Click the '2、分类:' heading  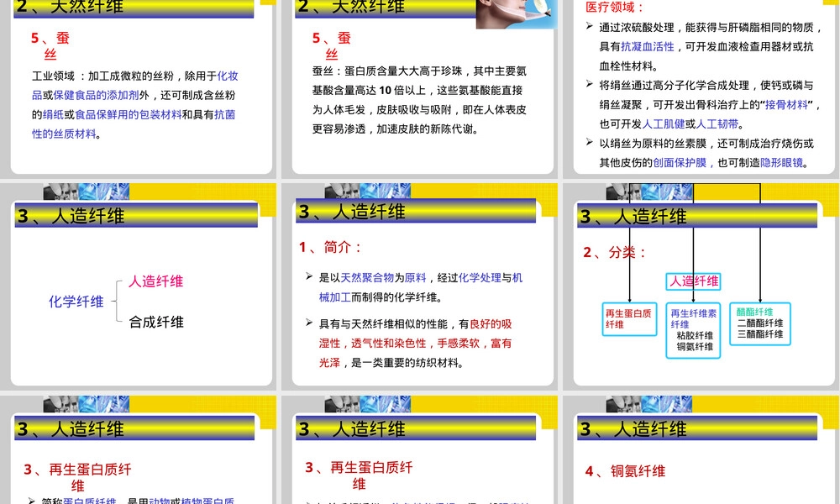(615, 252)
